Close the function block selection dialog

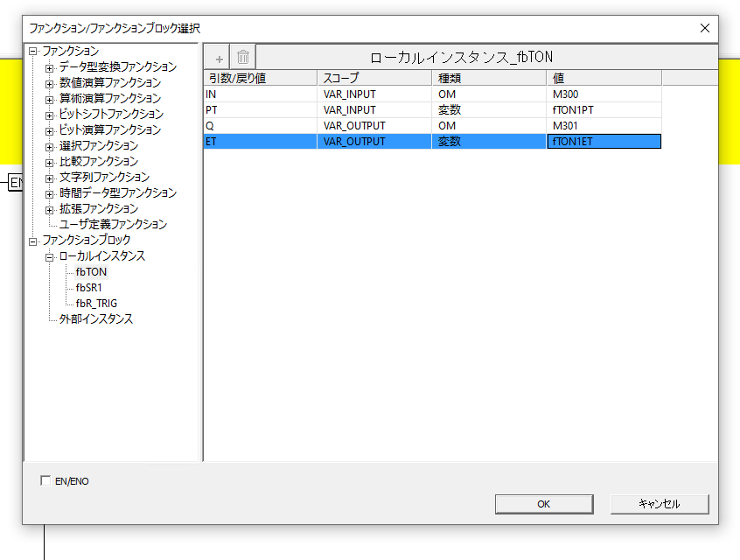(x=705, y=28)
